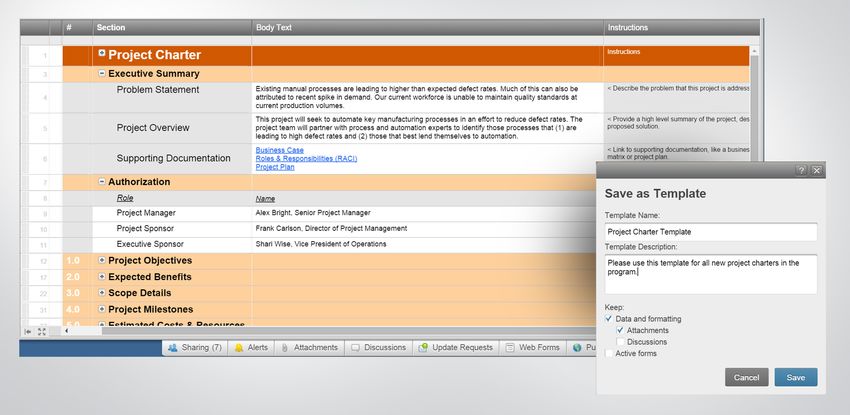Enable the Discussions checkbox in Keep options
This screenshot has width=850, height=415.
pyautogui.click(x=620, y=342)
